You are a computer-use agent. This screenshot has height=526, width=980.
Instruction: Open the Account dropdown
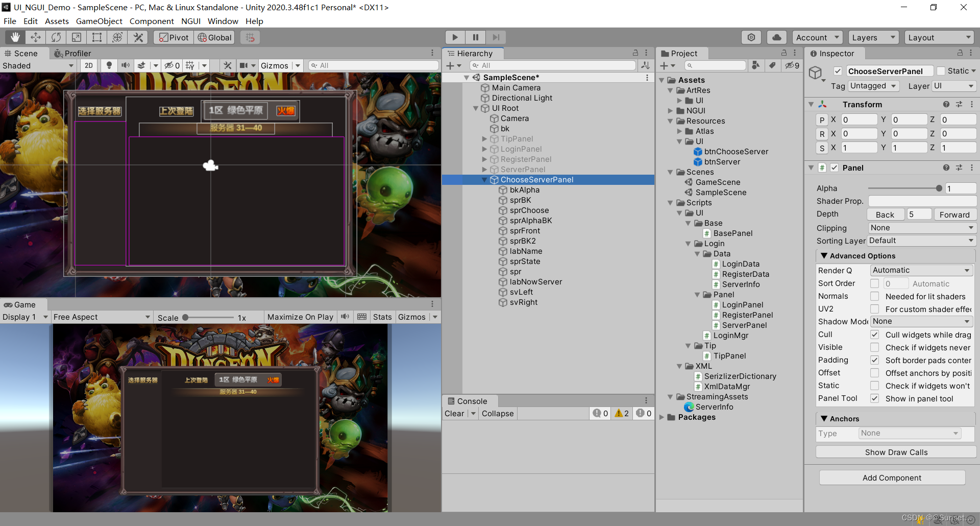coord(817,37)
